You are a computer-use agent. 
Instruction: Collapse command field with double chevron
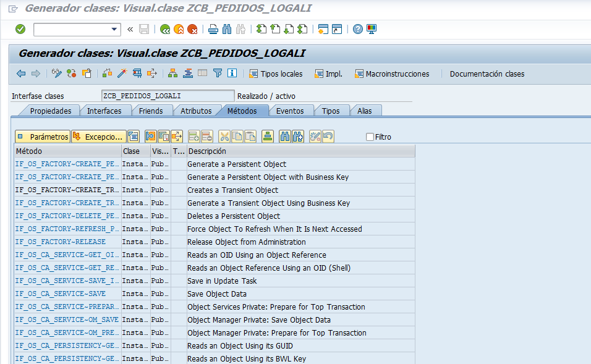(130, 30)
